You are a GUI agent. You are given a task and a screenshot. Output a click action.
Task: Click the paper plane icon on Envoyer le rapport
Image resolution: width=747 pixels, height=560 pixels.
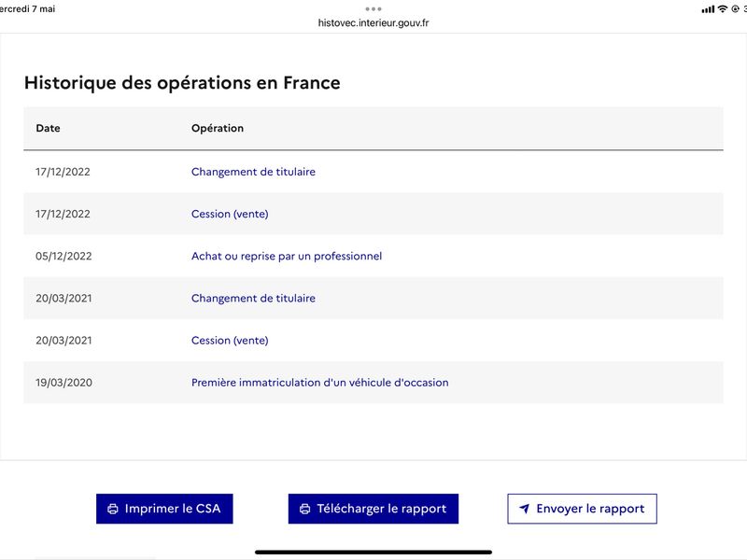[x=525, y=509]
